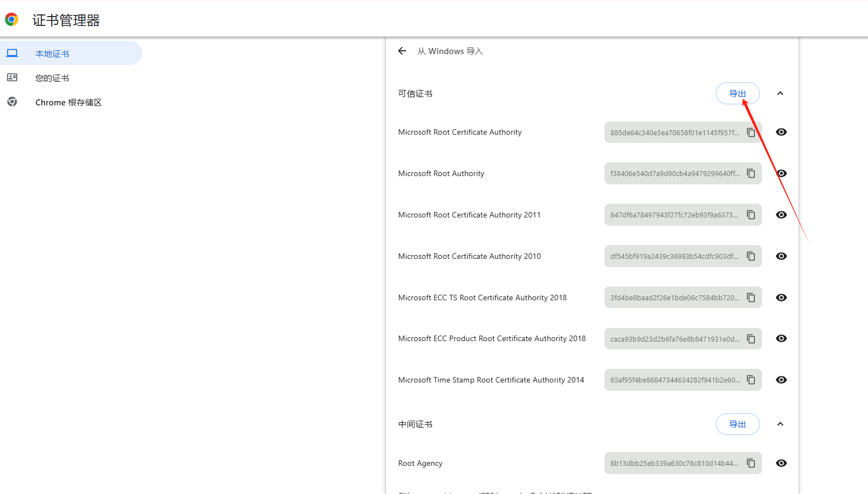The height and width of the screenshot is (494, 868).
Task: View Microsoft Root Certificate Authority 2010 details
Action: pyautogui.click(x=781, y=256)
